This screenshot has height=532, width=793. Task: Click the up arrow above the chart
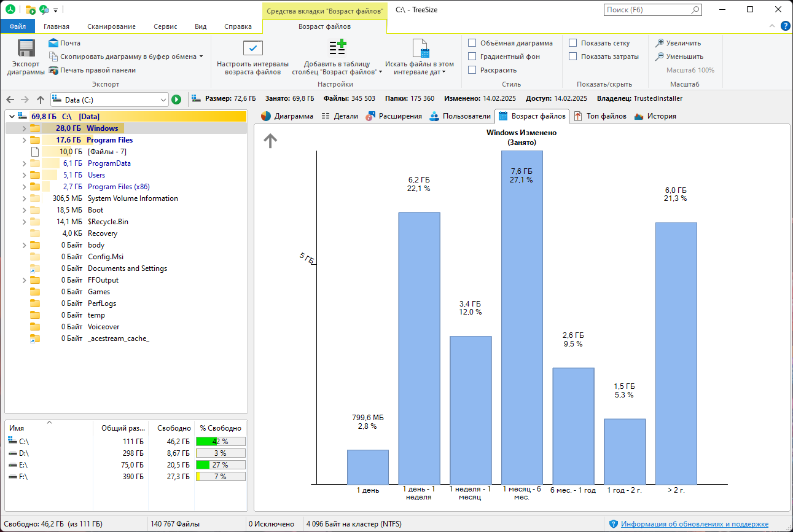[x=270, y=141]
